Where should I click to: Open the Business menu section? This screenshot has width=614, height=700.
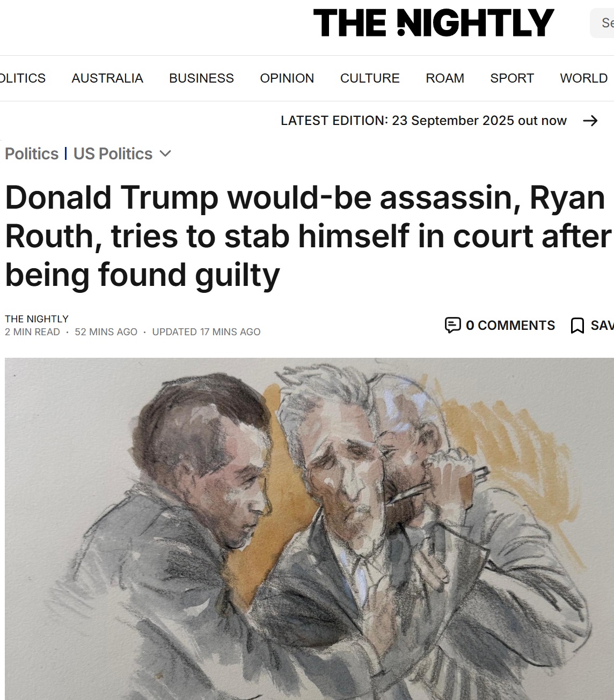click(201, 78)
